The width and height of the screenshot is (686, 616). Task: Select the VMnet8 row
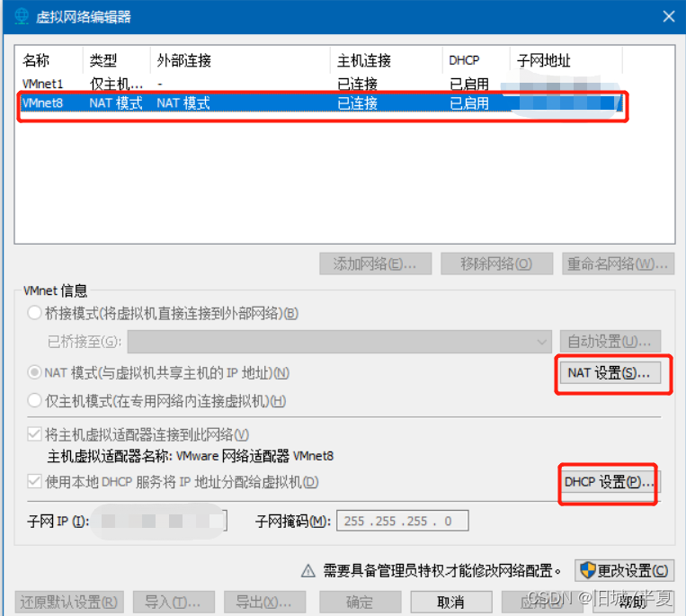(322, 103)
